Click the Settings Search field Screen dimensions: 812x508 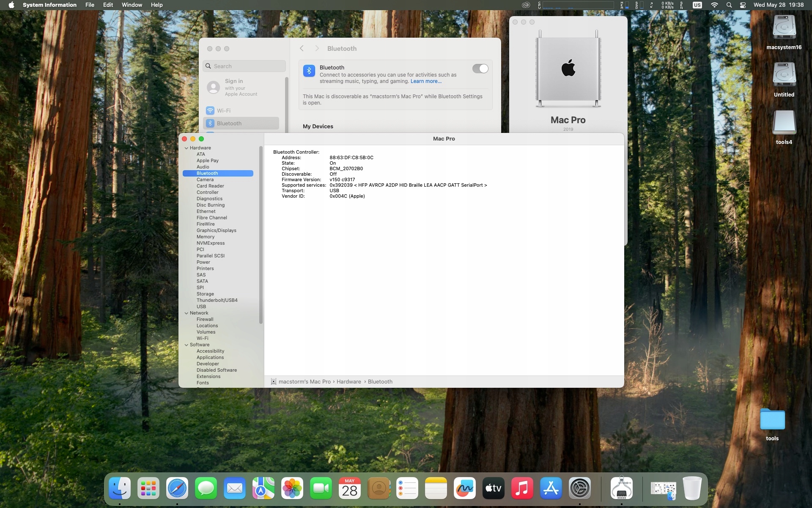tap(244, 66)
